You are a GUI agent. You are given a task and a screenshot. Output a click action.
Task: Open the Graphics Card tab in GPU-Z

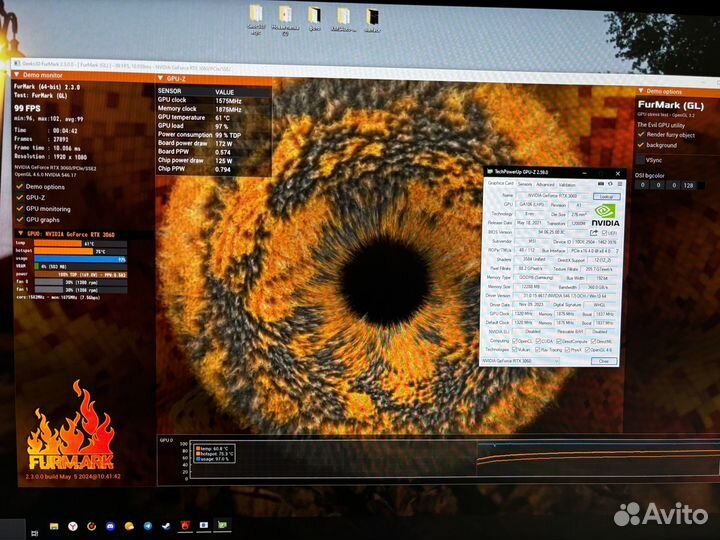[x=500, y=184]
